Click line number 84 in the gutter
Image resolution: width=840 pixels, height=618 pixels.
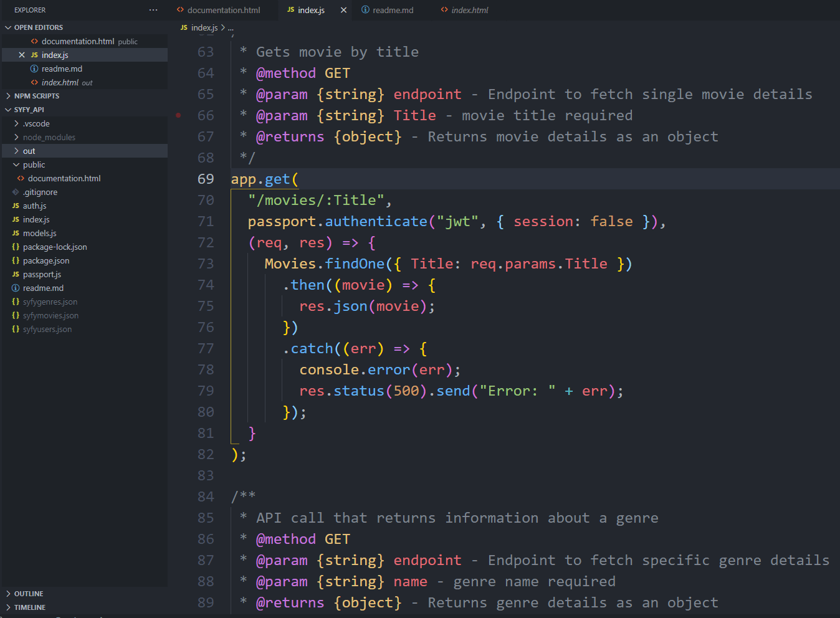click(x=206, y=497)
